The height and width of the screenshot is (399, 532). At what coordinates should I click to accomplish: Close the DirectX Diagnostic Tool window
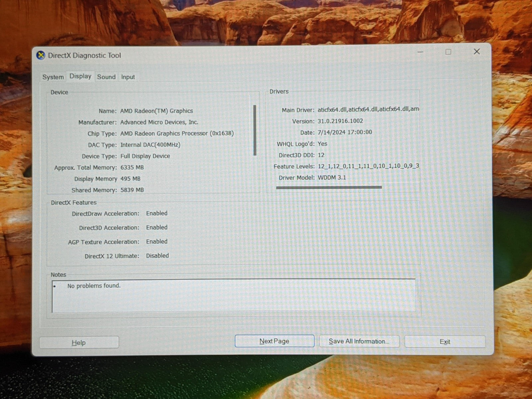point(476,52)
